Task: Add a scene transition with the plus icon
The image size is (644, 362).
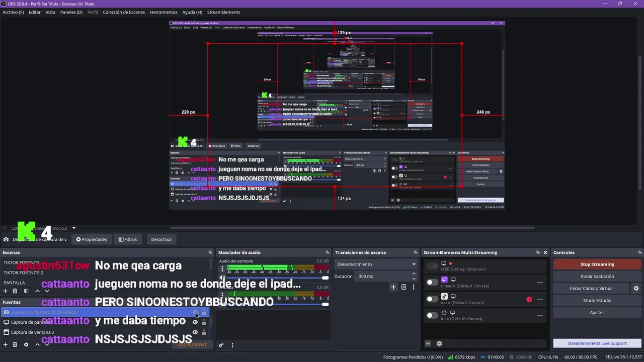Action: pos(393,287)
